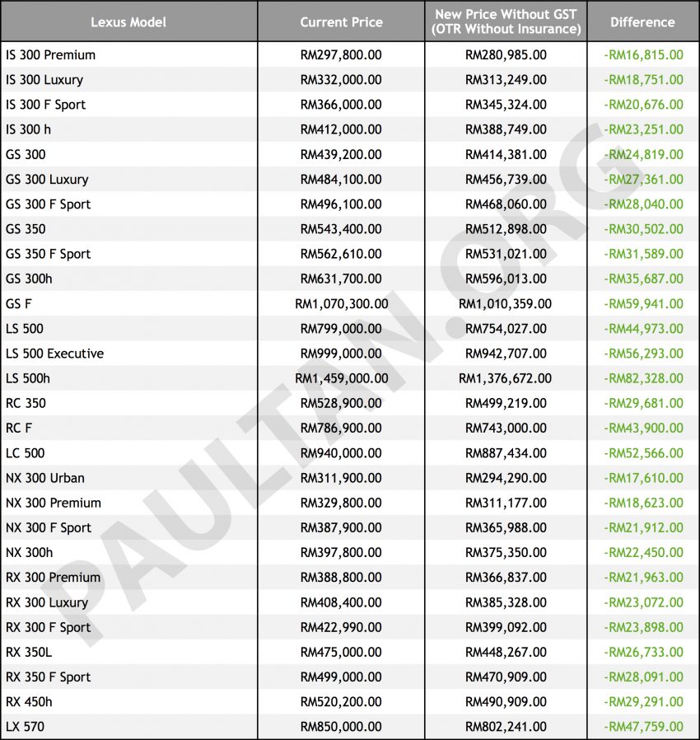This screenshot has width=700, height=740.
Task: Click the Lexus Model column header
Action: click(128, 22)
